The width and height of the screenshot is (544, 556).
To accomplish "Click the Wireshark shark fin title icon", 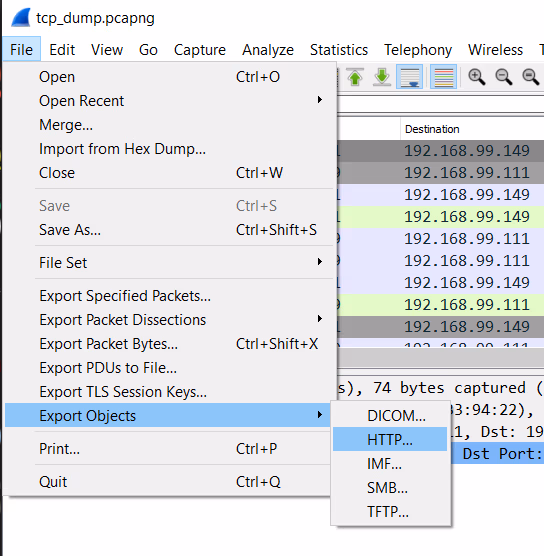I will (21, 18).
